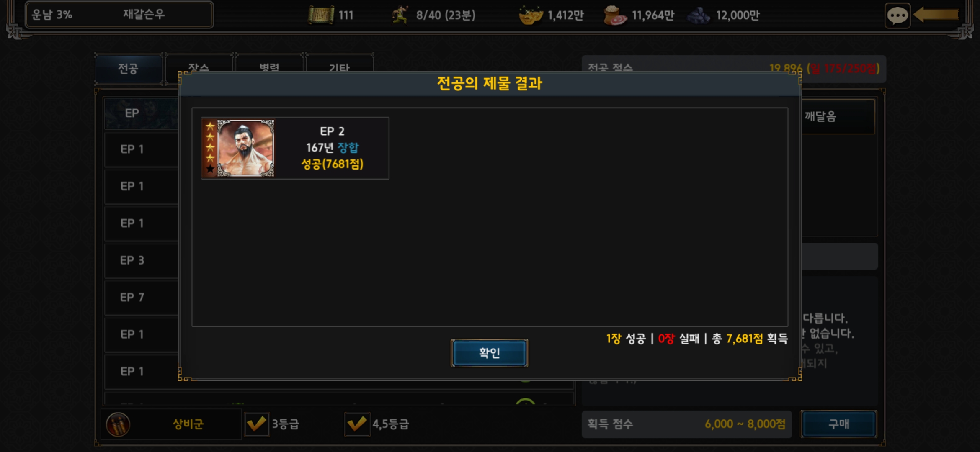Tap the scroll resource icon

point(321,15)
